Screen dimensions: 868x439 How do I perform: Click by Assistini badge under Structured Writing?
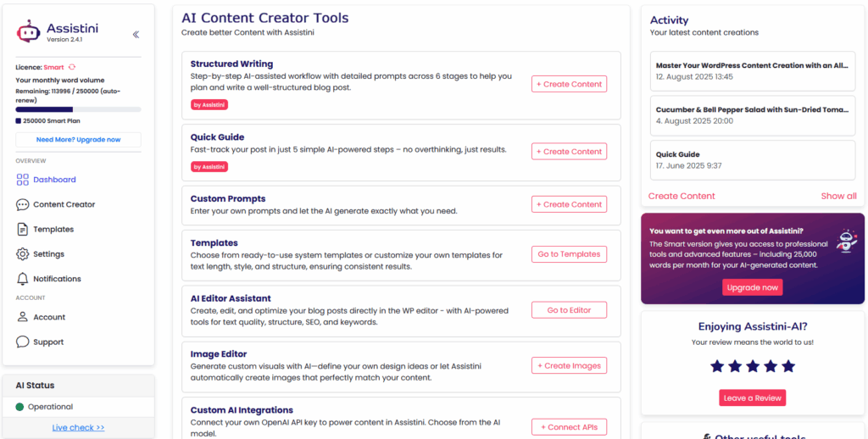coord(209,104)
